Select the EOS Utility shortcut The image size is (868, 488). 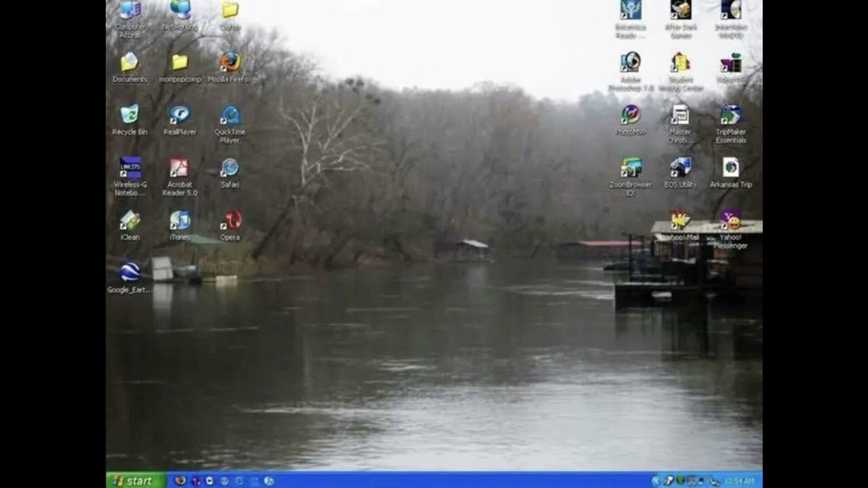[x=680, y=172]
